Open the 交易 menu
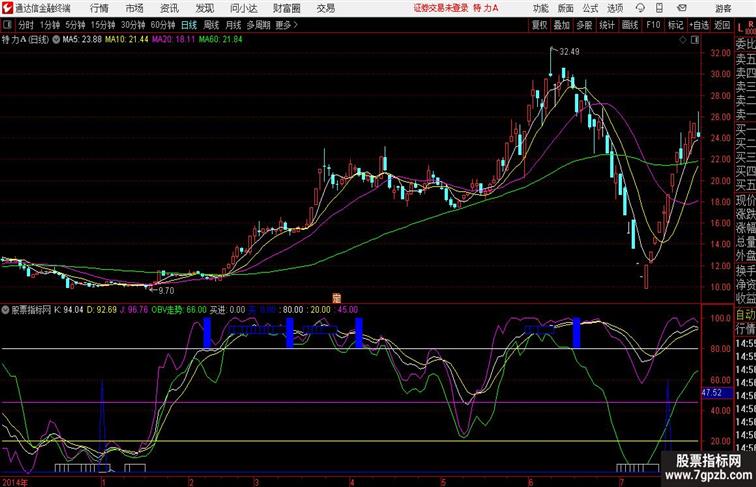Image resolution: width=756 pixels, height=487 pixels. tap(325, 8)
